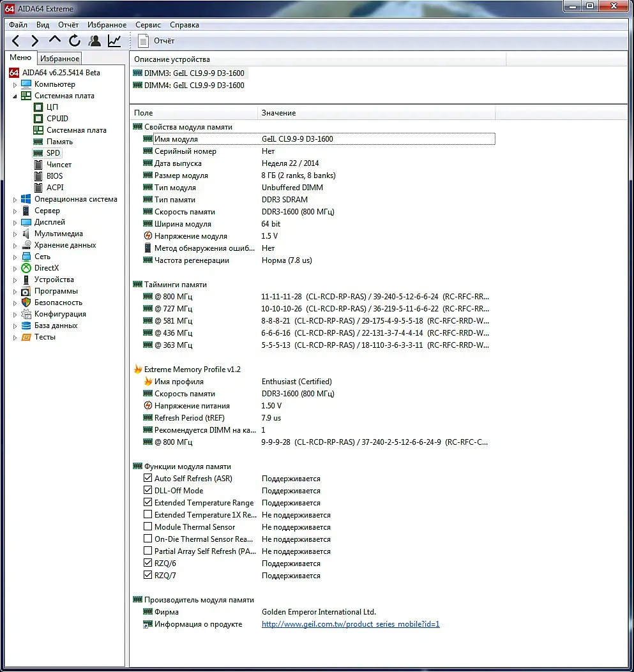Image resolution: width=634 pixels, height=672 pixels.
Task: Refresh the page with the circular arrow icon
Action: tap(75, 41)
